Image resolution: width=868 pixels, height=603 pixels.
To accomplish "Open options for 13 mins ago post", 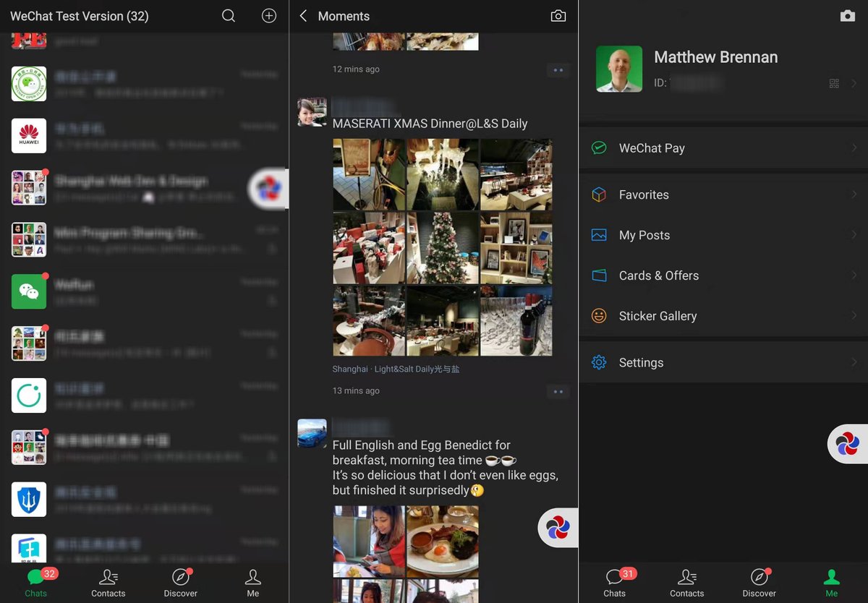I will point(558,392).
